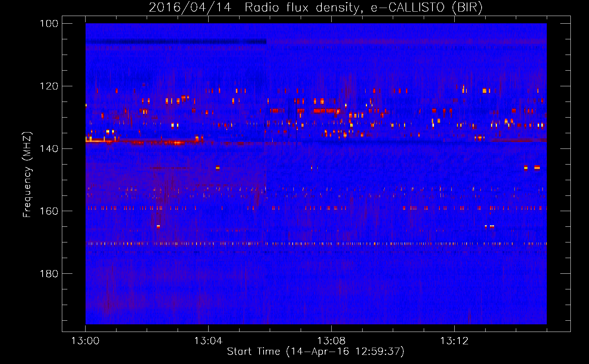589x364 pixels.
Task: Click the 160 frequency axis label
Action: pos(49,211)
